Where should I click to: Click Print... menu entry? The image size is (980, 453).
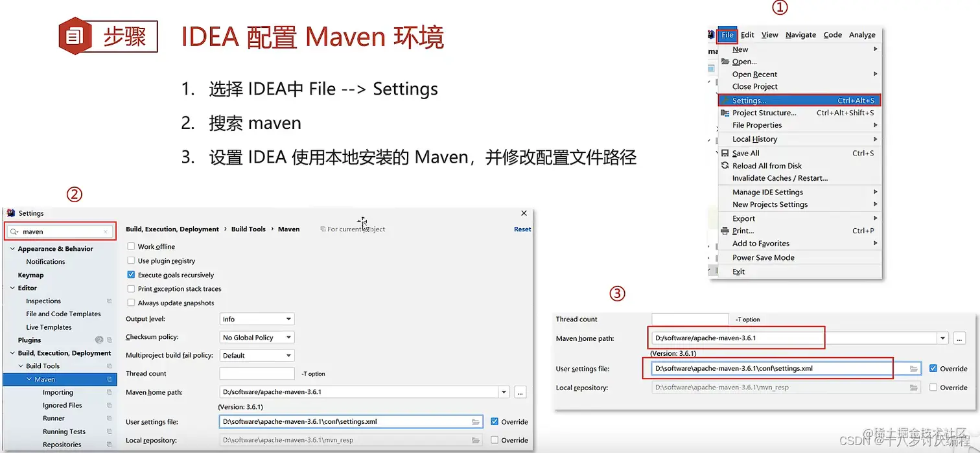(800, 231)
